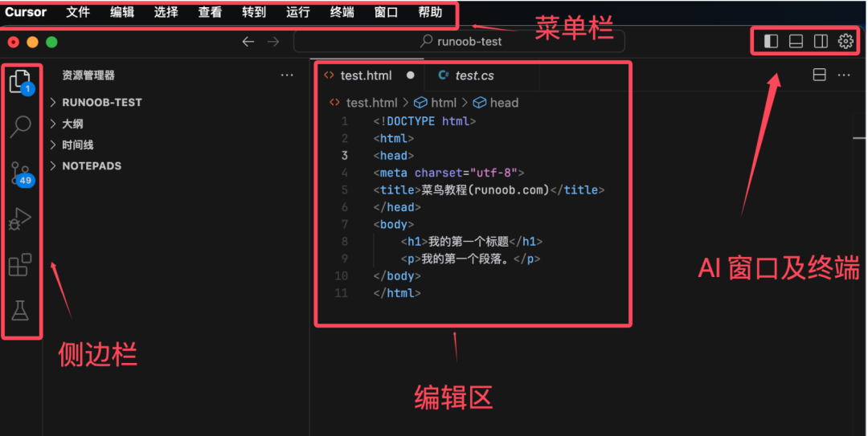Click the opening <body> line
Viewport: 868px width, 436px height.
pyautogui.click(x=394, y=224)
